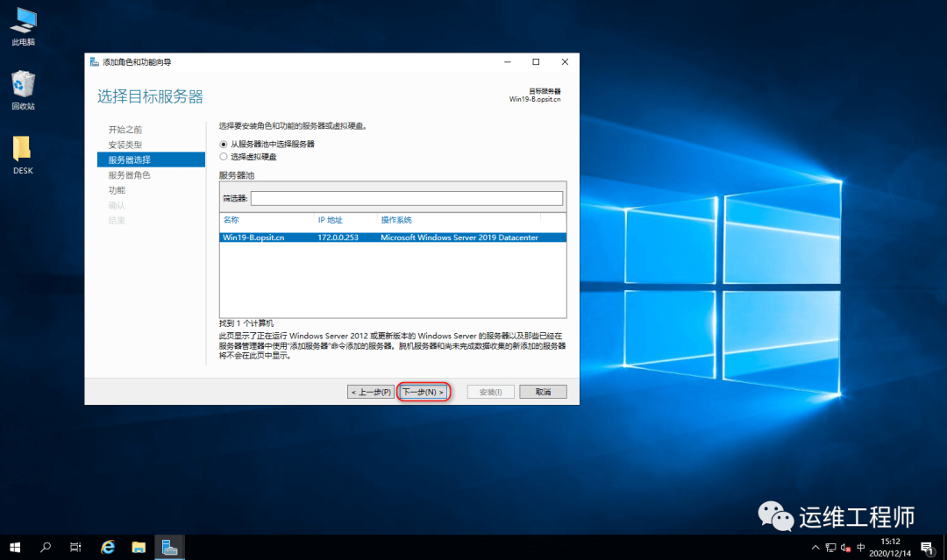Click 找到 1 个计算机 status text
Viewport: 947px width, 560px height.
pos(246,323)
